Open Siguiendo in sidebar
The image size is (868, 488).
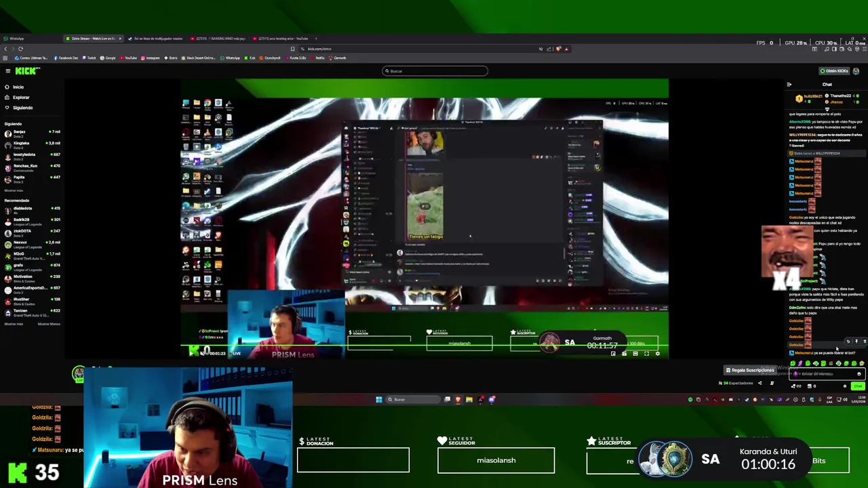[x=18, y=108]
